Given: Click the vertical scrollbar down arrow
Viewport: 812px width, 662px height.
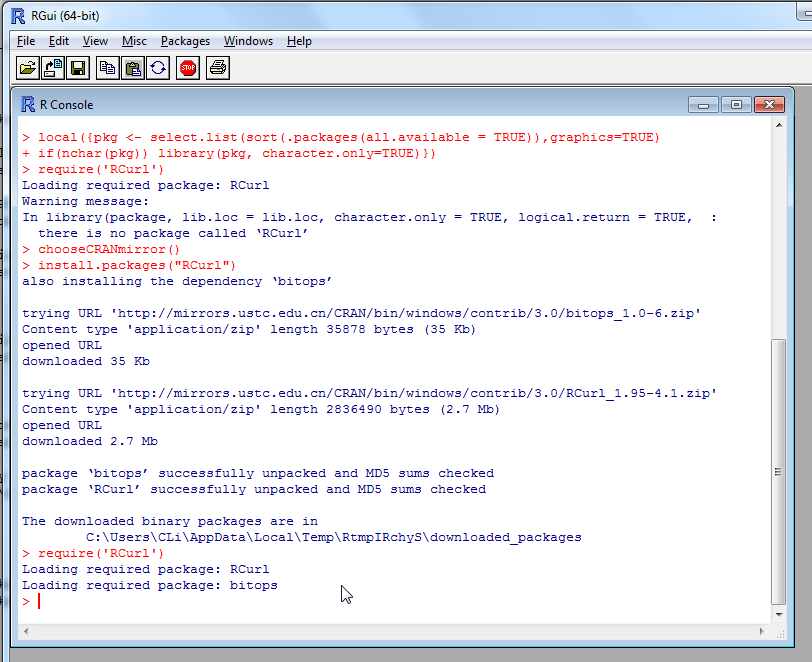Looking at the screenshot, I should 779,615.
